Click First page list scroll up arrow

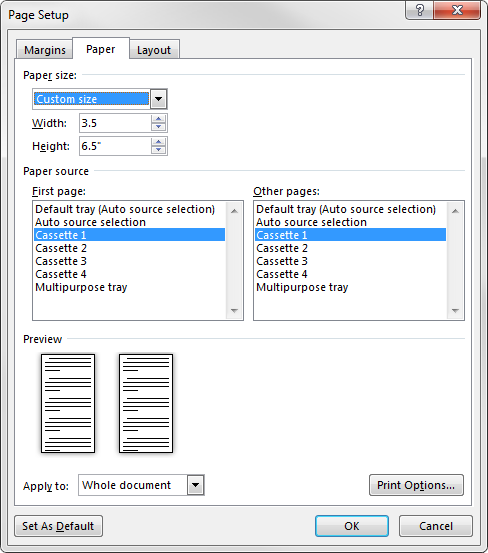(x=234, y=211)
